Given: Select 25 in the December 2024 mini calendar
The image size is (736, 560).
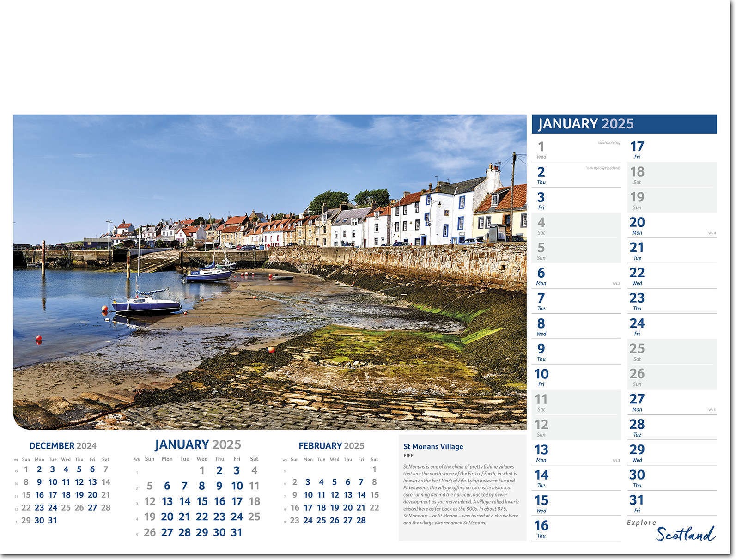Looking at the screenshot, I should (66, 507).
